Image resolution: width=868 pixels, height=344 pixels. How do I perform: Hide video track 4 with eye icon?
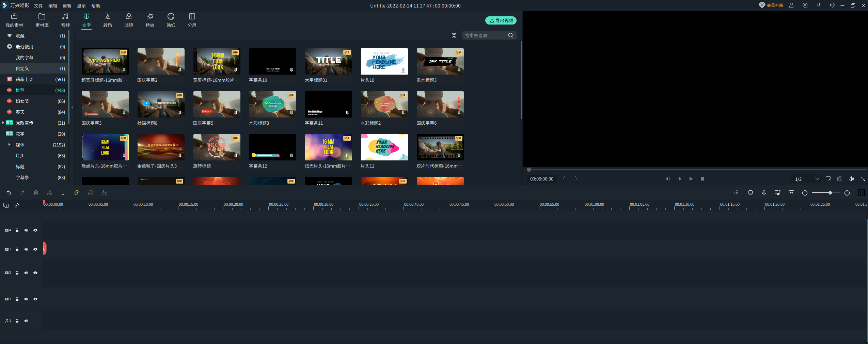point(35,230)
